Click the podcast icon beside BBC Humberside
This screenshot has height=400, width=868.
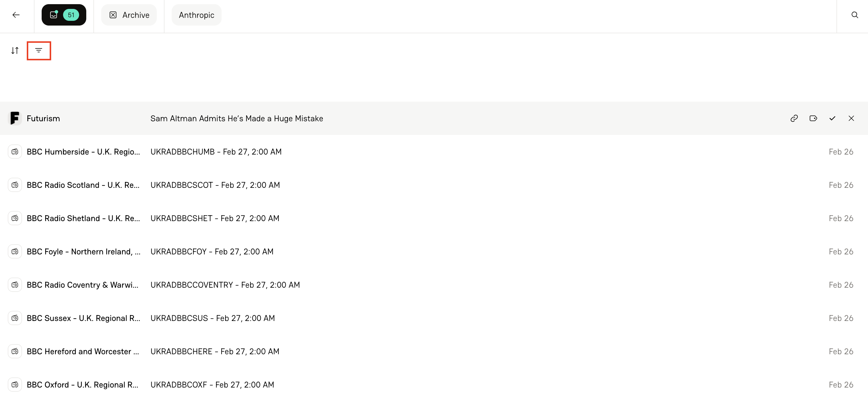[x=15, y=152]
